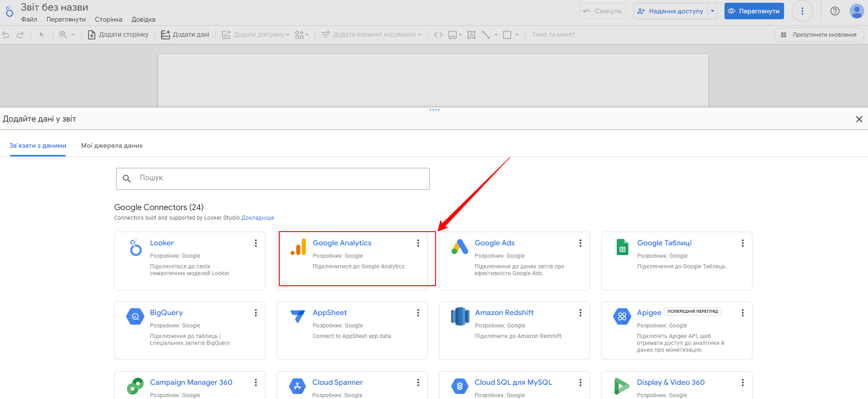868x399 pixels.
Task: Expand the Надання доступу dropdown arrow
Action: [713, 11]
